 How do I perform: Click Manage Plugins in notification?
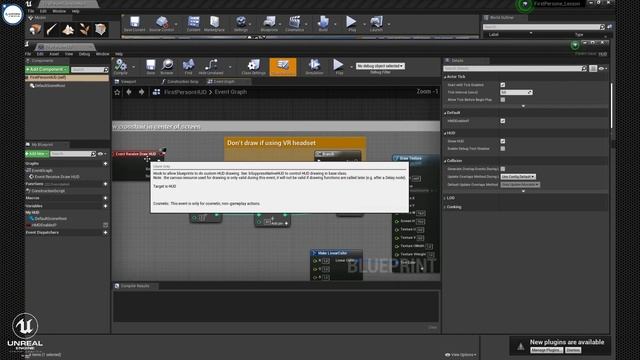click(547, 350)
